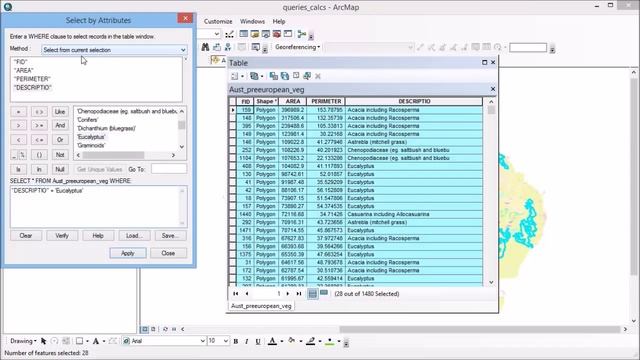Click the Apply button

coord(128,253)
